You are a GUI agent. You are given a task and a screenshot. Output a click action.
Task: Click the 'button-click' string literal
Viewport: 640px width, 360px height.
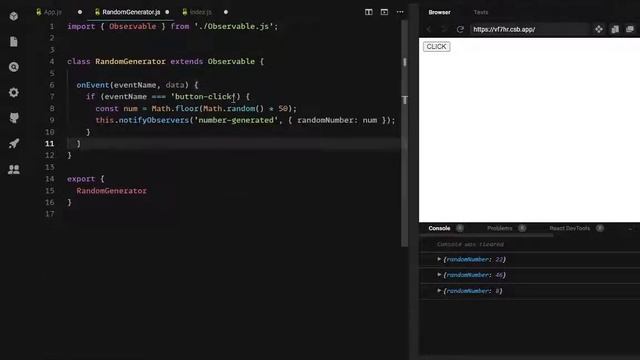click(203, 97)
